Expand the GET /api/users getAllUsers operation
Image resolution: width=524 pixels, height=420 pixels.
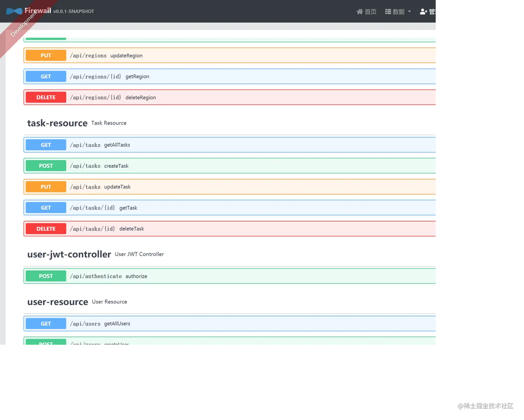pyautogui.click(x=229, y=324)
